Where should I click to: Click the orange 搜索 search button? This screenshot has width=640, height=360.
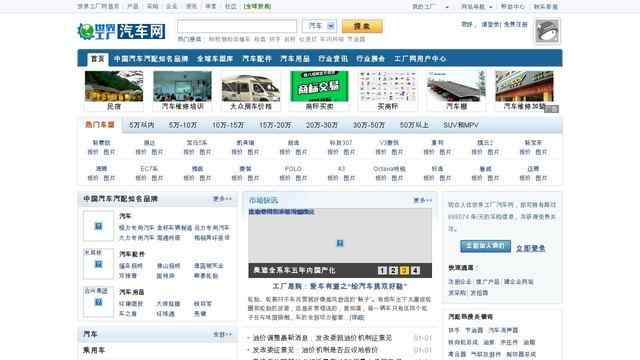pos(362,26)
